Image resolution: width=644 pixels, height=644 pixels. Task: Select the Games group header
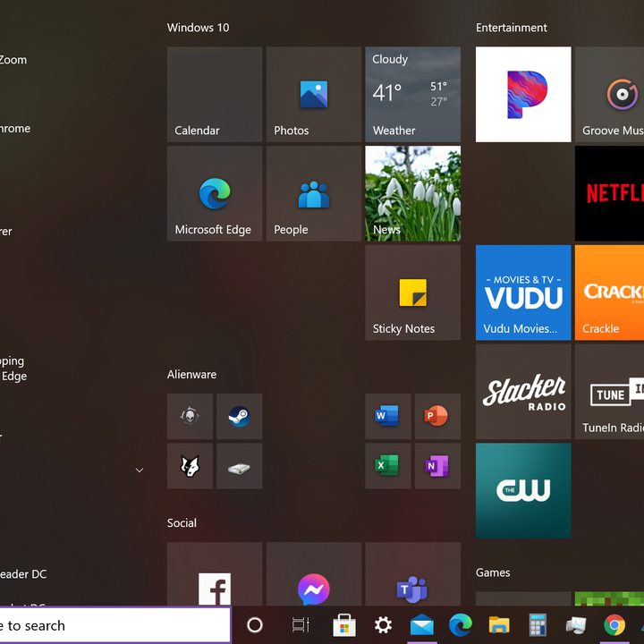(x=493, y=572)
